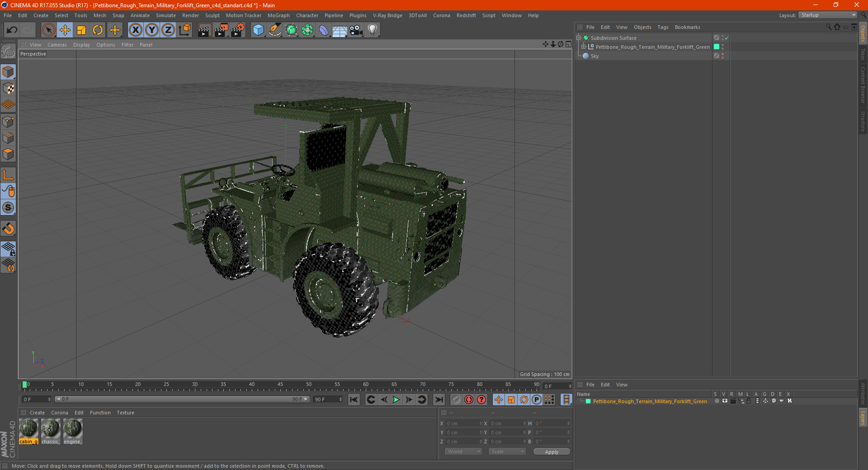Open Material Manager Texture menu
Screen dimensions: 868x470
[125, 413]
